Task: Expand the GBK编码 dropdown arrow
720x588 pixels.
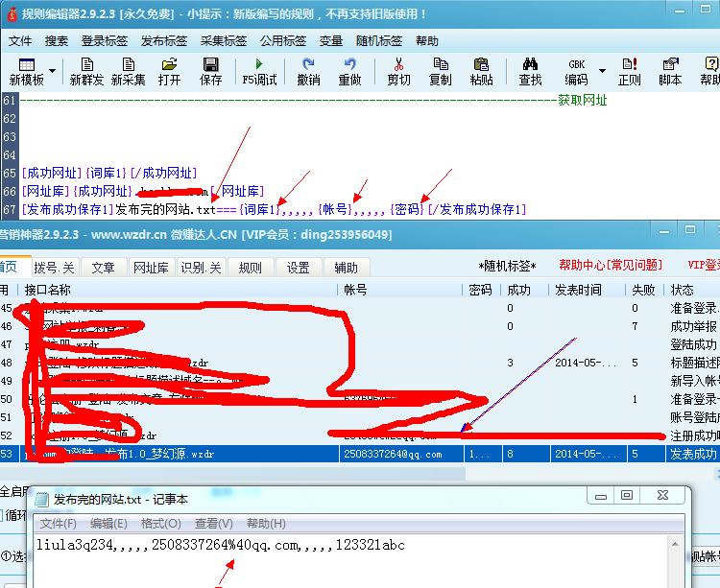Action: coord(602,71)
